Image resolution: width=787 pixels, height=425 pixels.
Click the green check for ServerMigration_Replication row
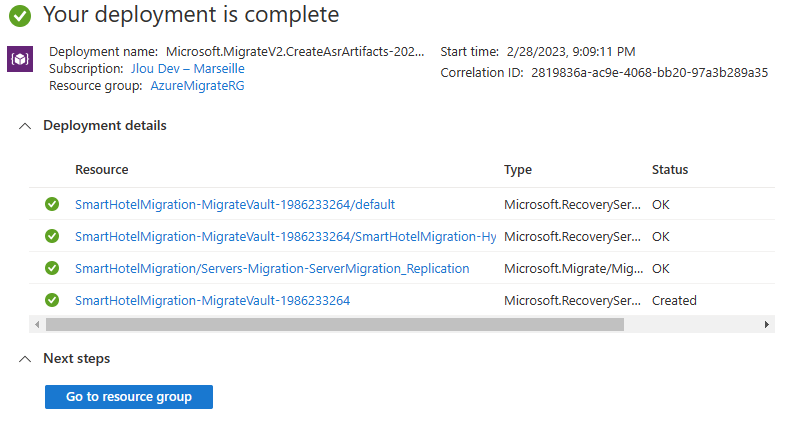tap(52, 268)
